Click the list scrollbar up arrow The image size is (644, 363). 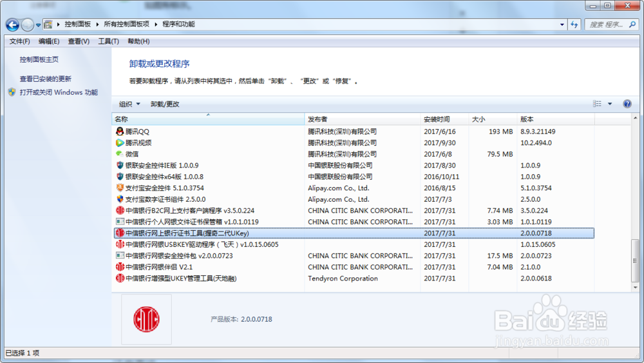pos(636,118)
